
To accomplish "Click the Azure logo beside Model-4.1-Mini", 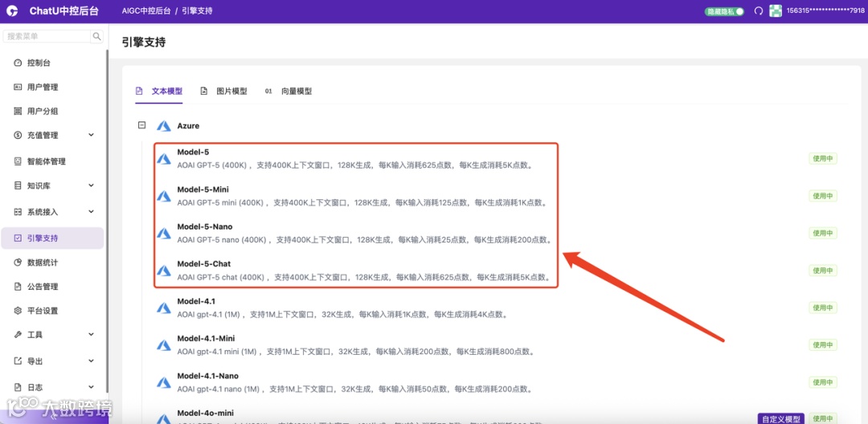I will [163, 345].
